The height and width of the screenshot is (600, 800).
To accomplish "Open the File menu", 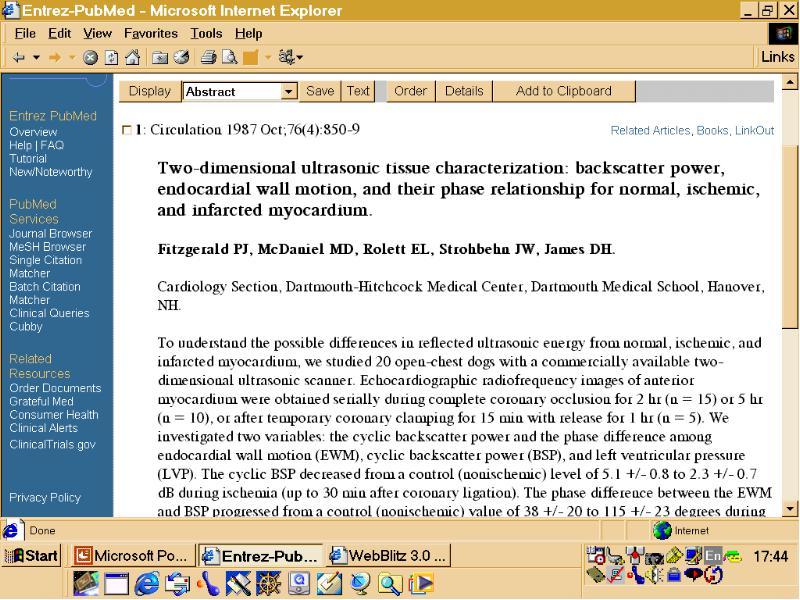I will (25, 34).
